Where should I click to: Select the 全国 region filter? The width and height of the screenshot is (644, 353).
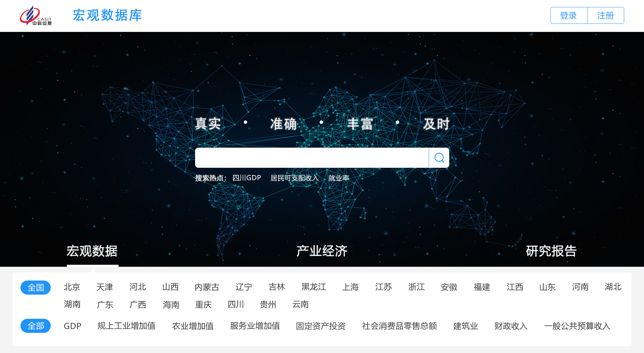coord(36,288)
